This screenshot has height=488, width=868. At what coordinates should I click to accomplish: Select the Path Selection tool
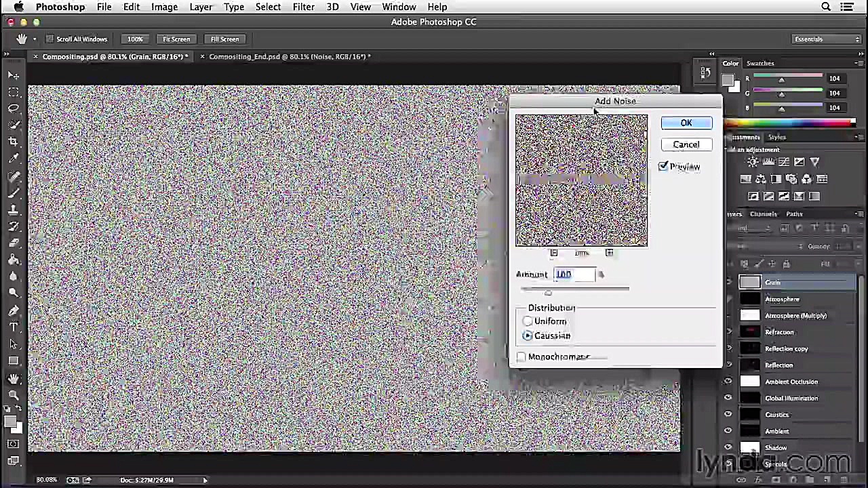14,344
